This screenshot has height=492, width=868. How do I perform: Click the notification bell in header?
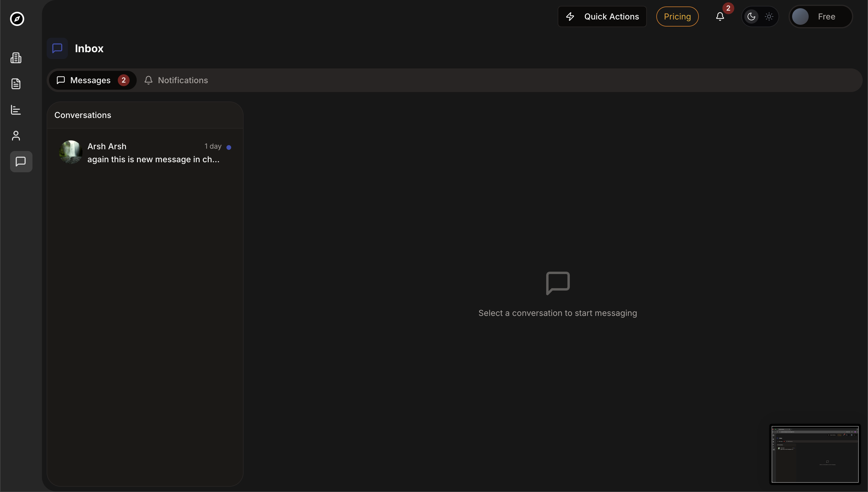point(720,17)
